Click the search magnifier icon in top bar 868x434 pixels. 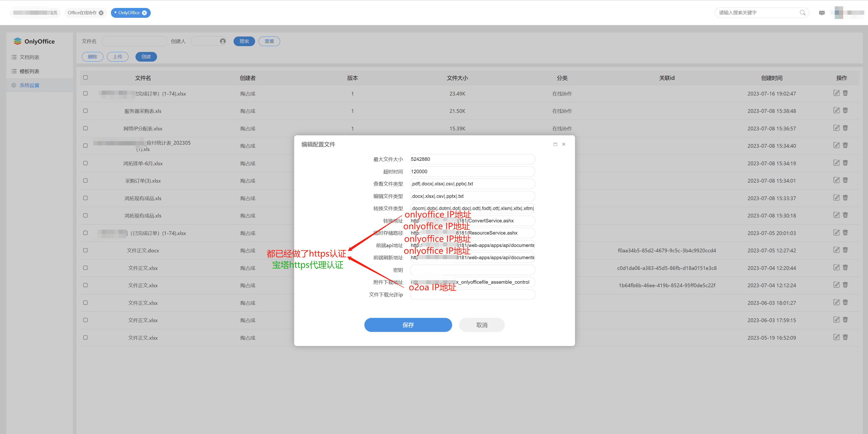(x=802, y=13)
